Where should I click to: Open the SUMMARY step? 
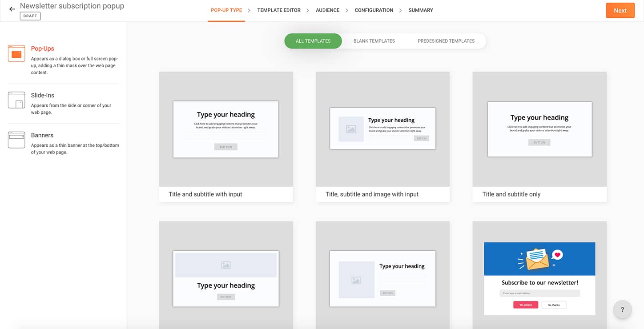point(420,10)
